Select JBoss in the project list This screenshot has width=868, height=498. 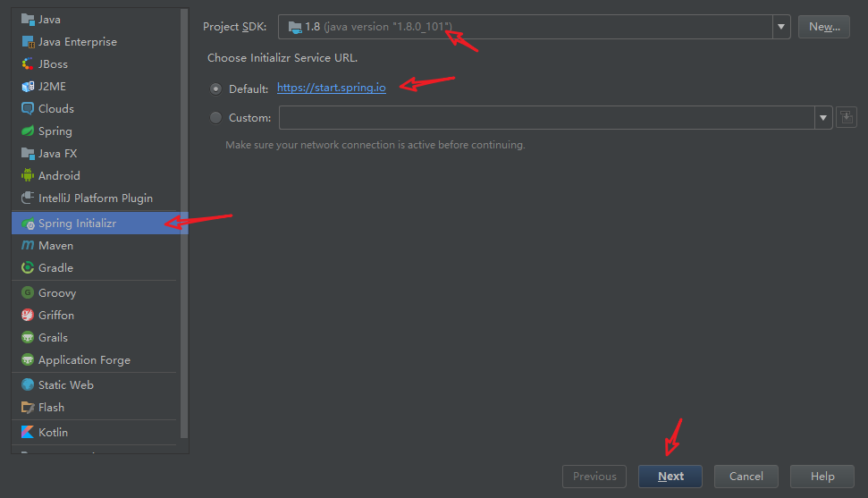tap(96, 64)
